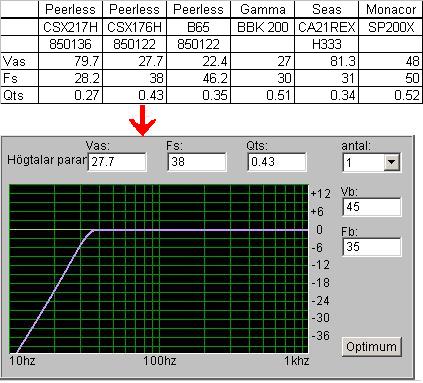
Task: Select the Fb field showing 35
Action: click(372, 247)
